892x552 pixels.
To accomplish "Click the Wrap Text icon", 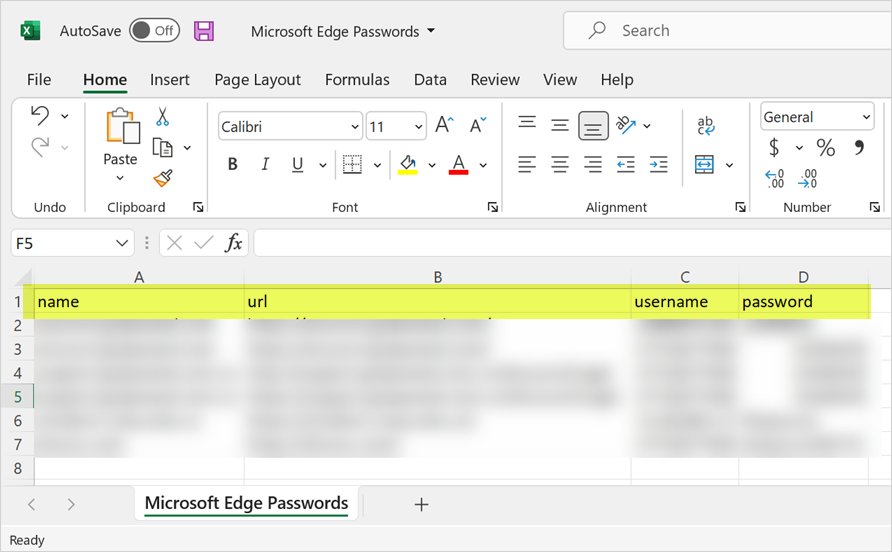I will [706, 125].
